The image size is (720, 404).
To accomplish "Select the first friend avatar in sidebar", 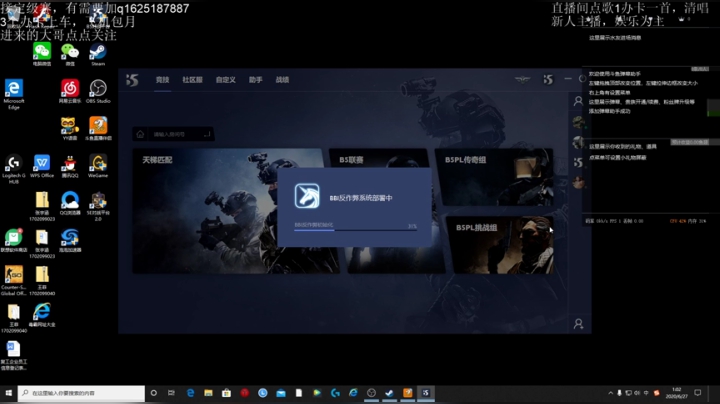I will click(578, 122).
